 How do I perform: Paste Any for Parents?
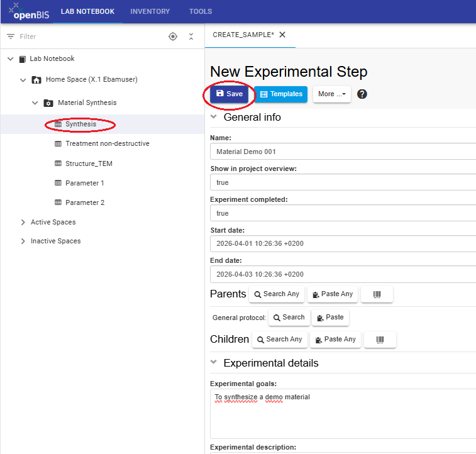[333, 294]
